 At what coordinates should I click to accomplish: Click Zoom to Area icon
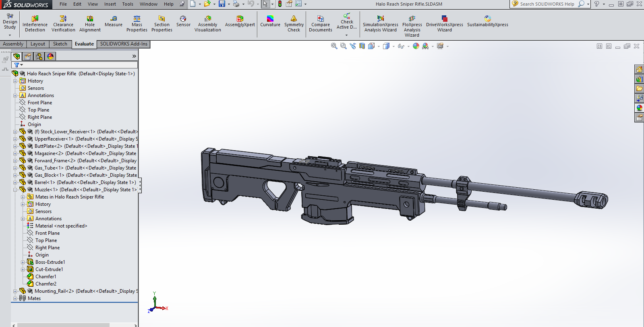click(344, 46)
